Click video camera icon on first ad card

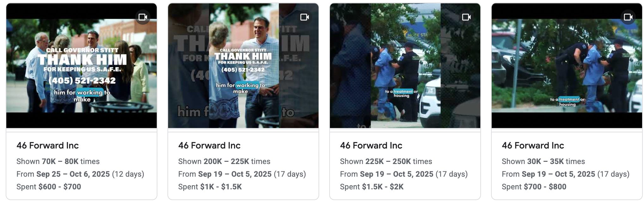[x=143, y=17]
